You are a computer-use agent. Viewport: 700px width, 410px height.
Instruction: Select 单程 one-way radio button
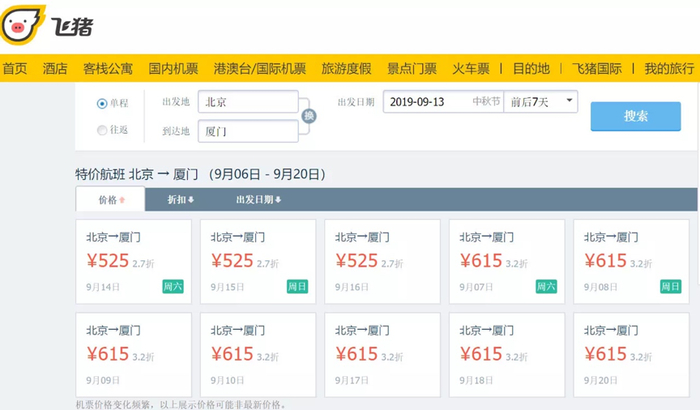click(x=102, y=103)
